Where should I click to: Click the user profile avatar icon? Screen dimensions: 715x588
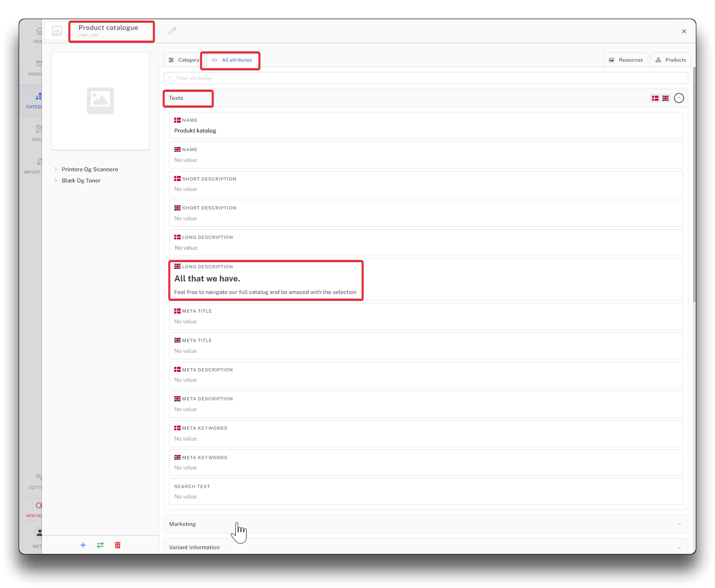pos(39,533)
